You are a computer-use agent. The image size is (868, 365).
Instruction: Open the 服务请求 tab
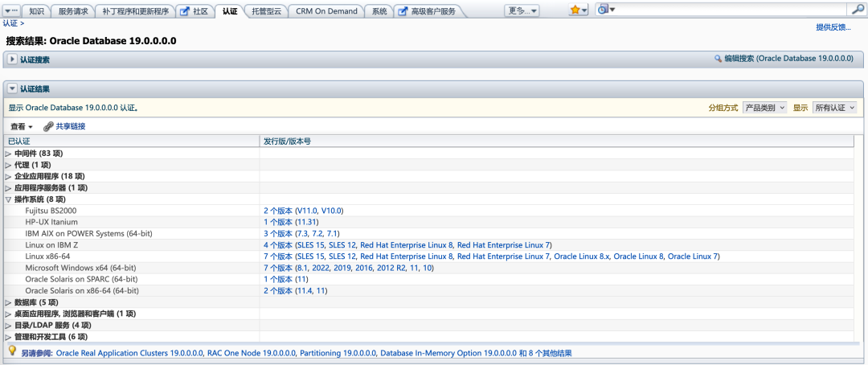[x=73, y=11]
